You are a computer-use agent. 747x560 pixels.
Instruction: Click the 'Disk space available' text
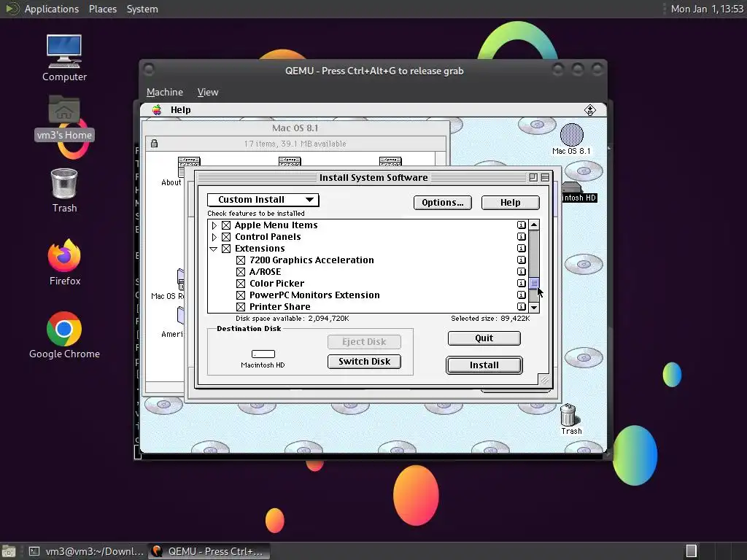click(293, 319)
